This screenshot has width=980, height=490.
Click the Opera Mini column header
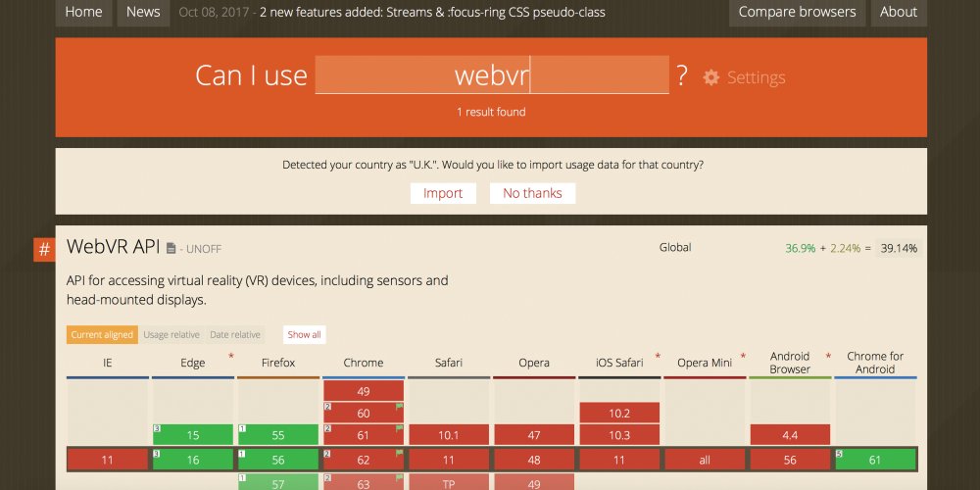705,364
